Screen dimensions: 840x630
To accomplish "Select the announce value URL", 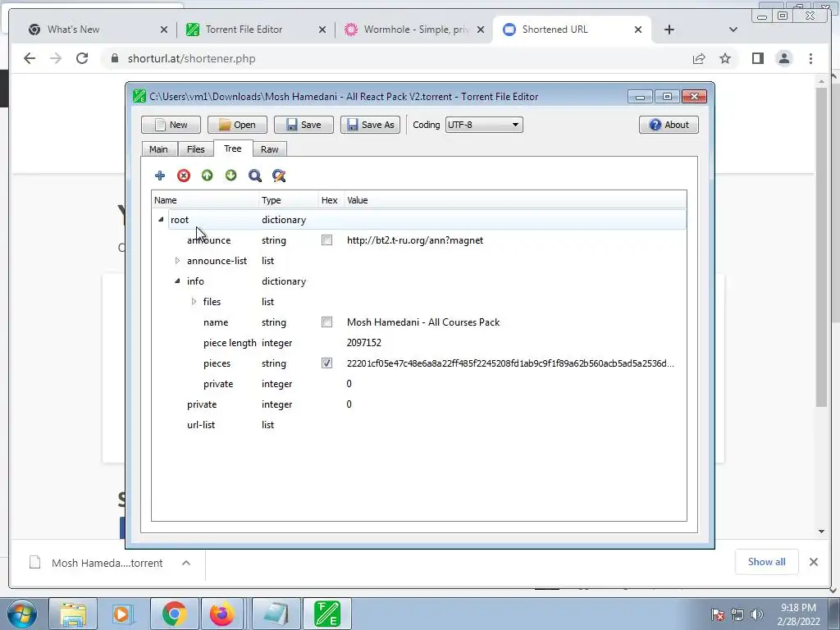I will tap(414, 240).
